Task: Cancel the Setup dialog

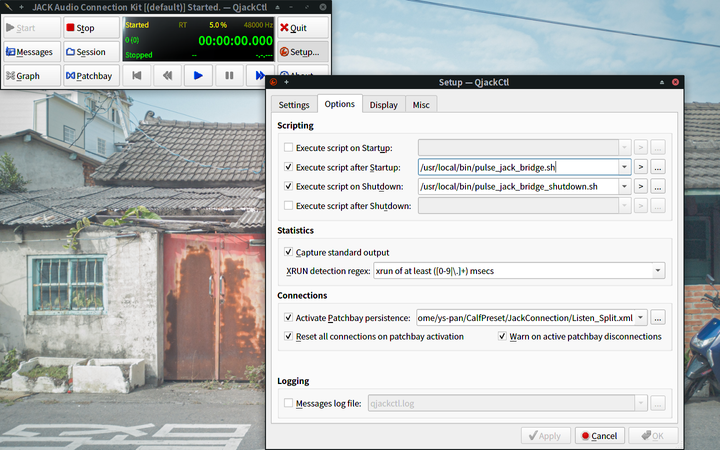Action: pyautogui.click(x=599, y=435)
